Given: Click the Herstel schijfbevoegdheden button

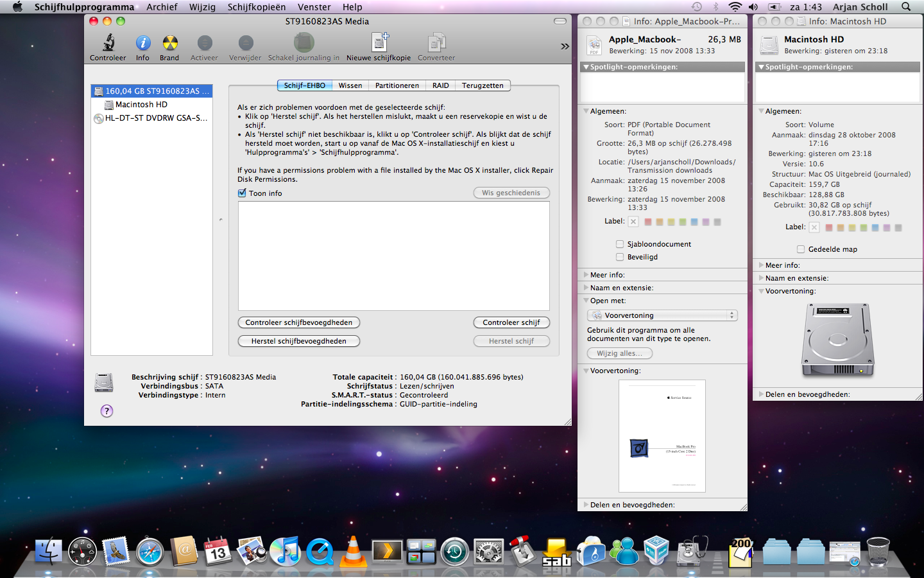Looking at the screenshot, I should tap(299, 341).
